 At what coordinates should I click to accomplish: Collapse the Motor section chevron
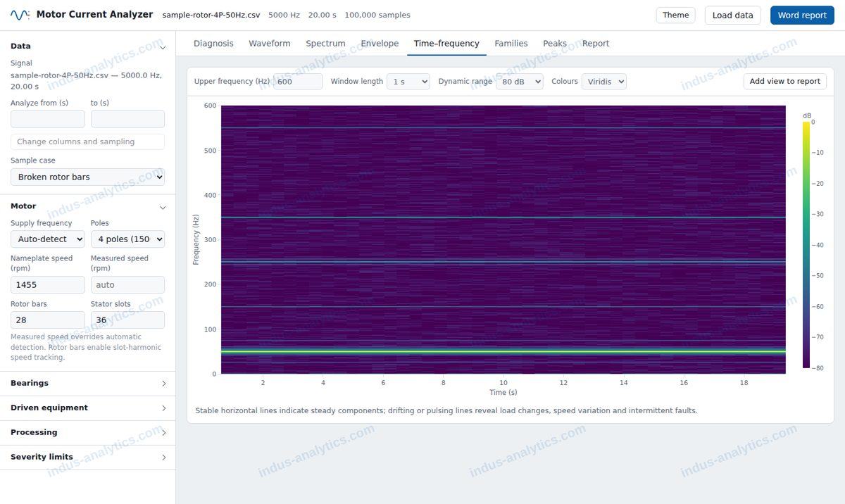pos(163,208)
